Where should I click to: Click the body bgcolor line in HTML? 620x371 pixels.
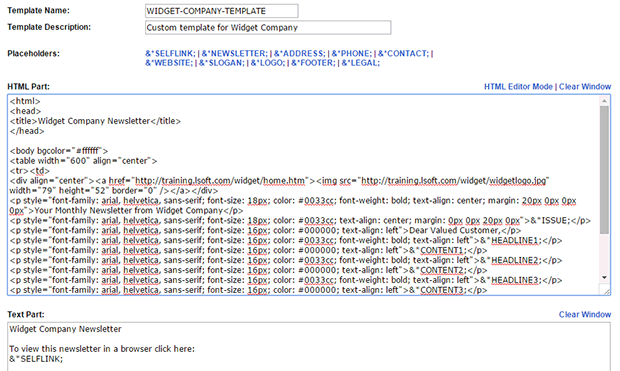pos(59,151)
